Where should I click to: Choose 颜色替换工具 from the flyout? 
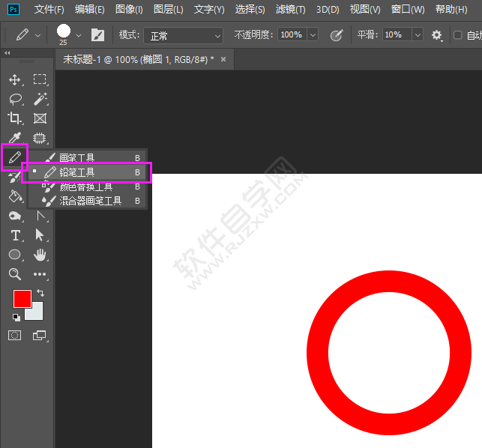[x=87, y=187]
